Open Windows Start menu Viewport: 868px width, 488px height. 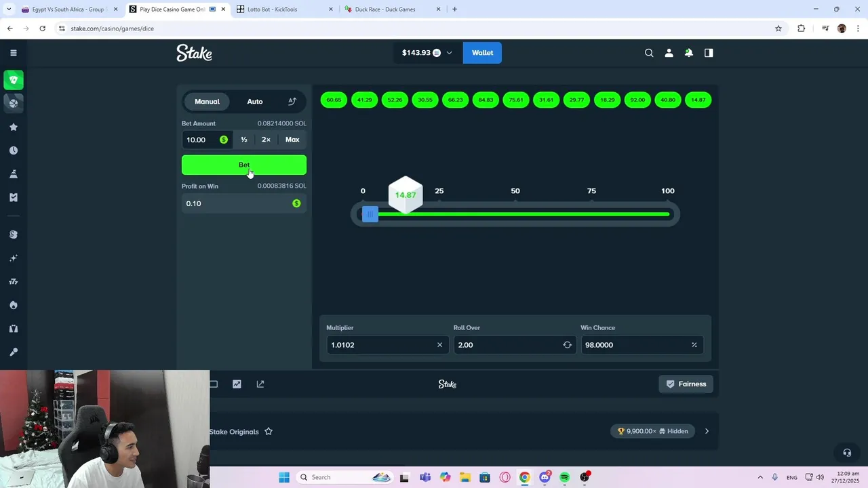tap(283, 477)
